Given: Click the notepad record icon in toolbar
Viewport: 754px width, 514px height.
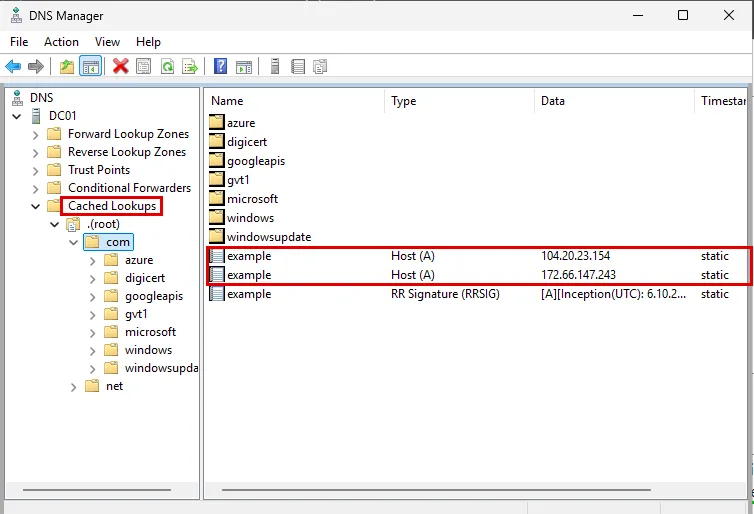Looking at the screenshot, I should [x=298, y=66].
